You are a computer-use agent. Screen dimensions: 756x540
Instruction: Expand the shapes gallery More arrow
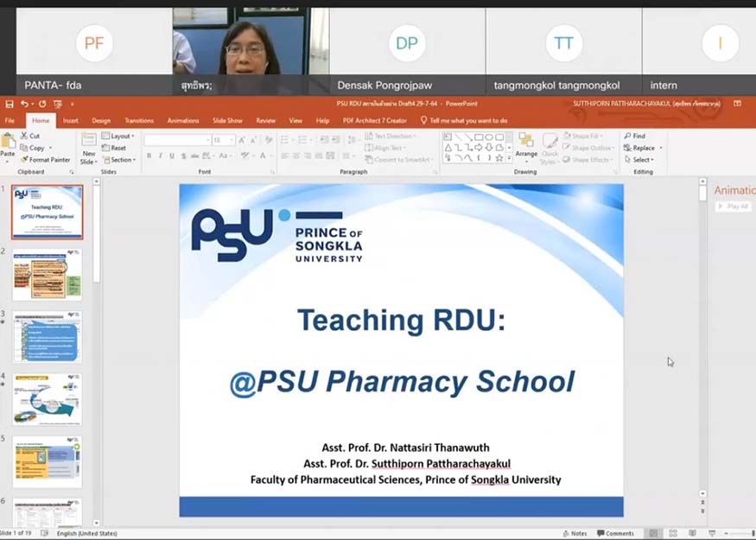click(x=509, y=158)
